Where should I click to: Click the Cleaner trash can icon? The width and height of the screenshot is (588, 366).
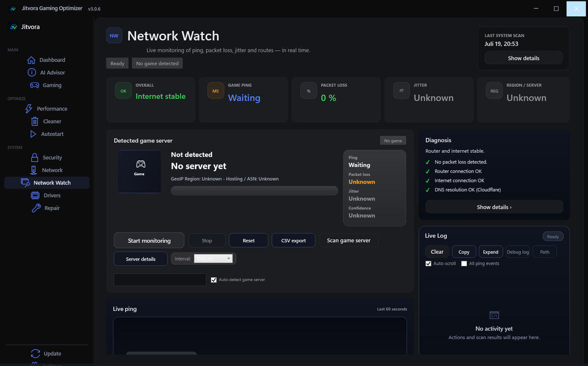tap(34, 121)
